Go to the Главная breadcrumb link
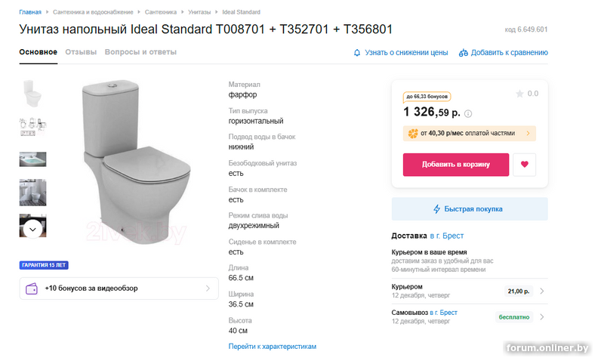 30,13
